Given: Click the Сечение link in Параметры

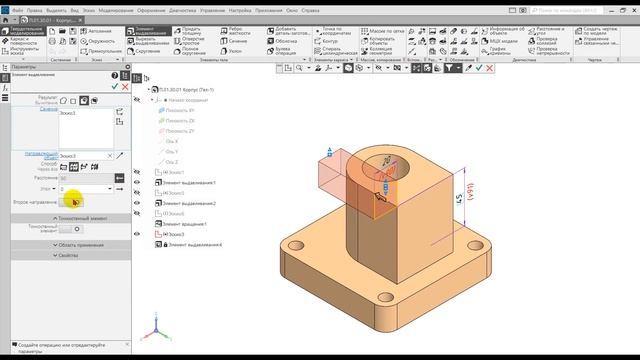Looking at the screenshot, I should coord(49,109).
